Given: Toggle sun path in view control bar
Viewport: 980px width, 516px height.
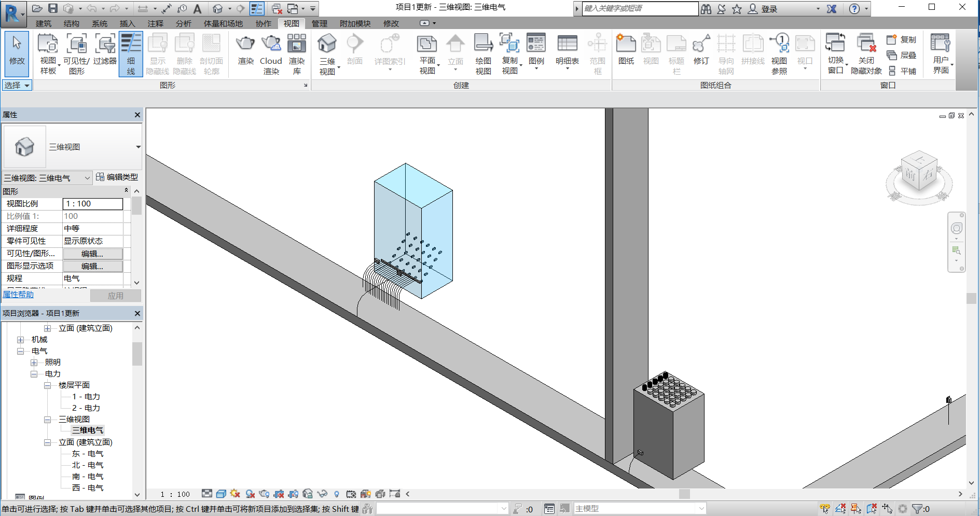Looking at the screenshot, I should click(236, 494).
